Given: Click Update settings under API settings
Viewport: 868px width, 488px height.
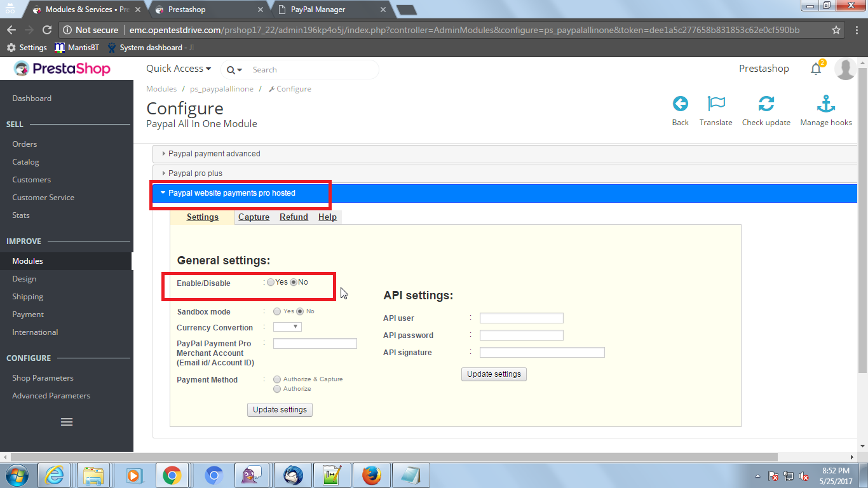Looking at the screenshot, I should (494, 374).
